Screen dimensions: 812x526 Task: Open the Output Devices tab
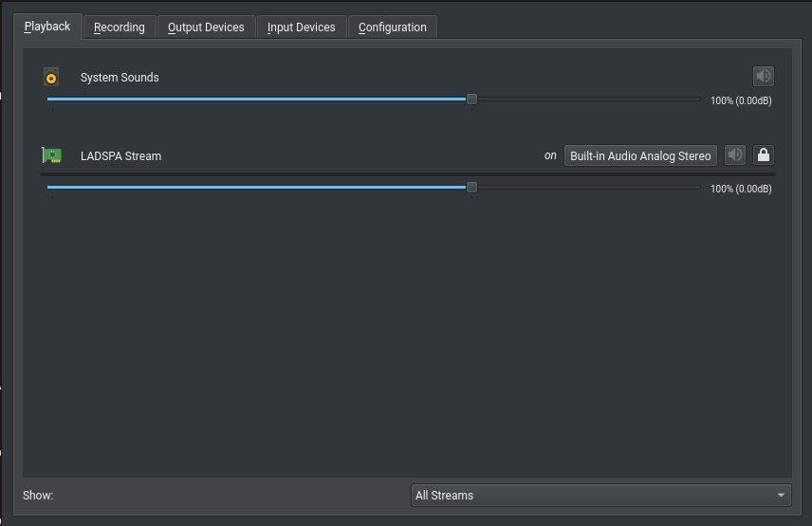click(x=206, y=27)
